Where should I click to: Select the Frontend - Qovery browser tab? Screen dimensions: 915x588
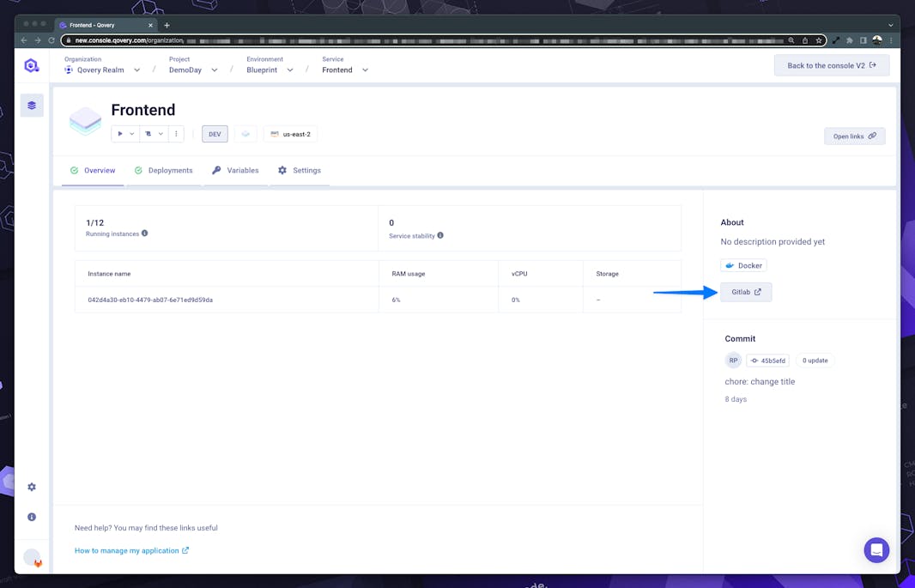tap(105, 25)
